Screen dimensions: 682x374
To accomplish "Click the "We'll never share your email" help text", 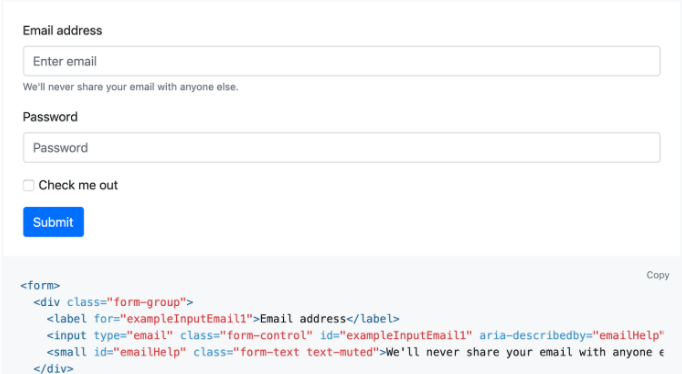I will 130,87.
